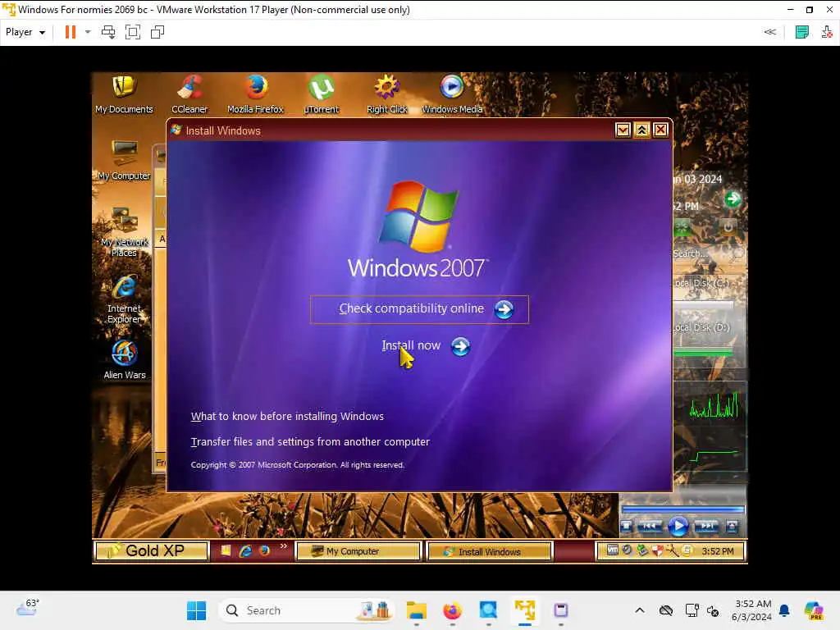Viewport: 840px width, 630px height.
Task: Collapse the VMware toolbar double-arrow
Action: coord(769,32)
